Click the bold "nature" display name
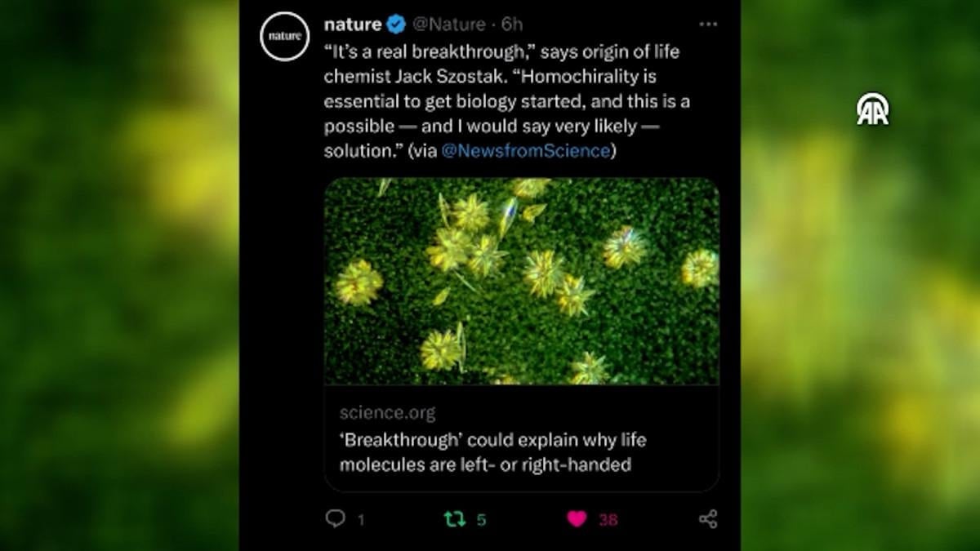980x551 pixels. pos(352,24)
